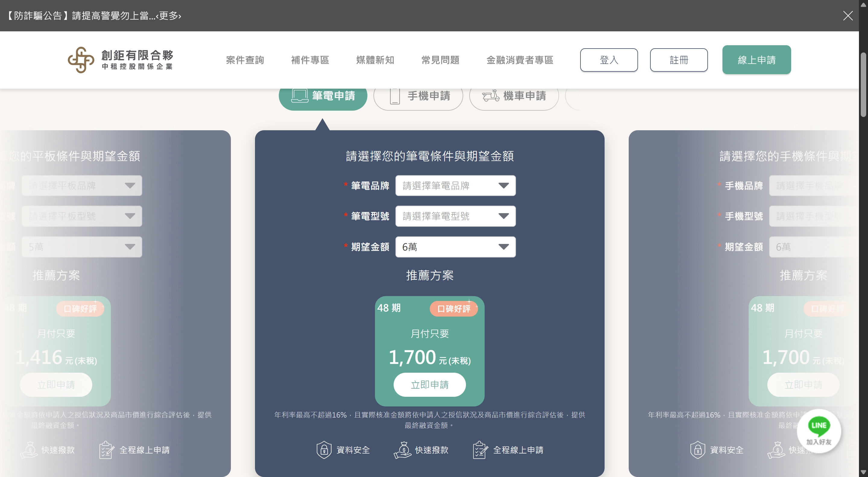Click the 48 期 label in laptop plan
Image resolution: width=868 pixels, height=477 pixels.
tap(389, 308)
